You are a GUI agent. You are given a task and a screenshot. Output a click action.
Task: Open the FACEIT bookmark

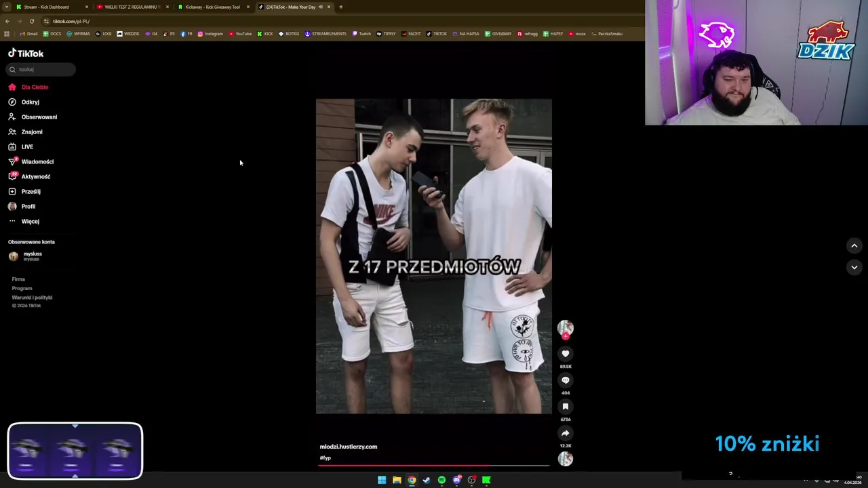click(x=411, y=34)
